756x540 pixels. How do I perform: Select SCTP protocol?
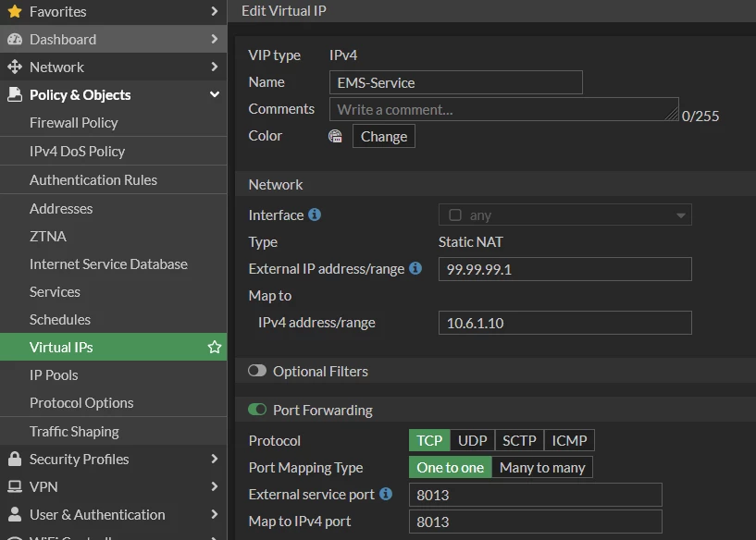(519, 440)
